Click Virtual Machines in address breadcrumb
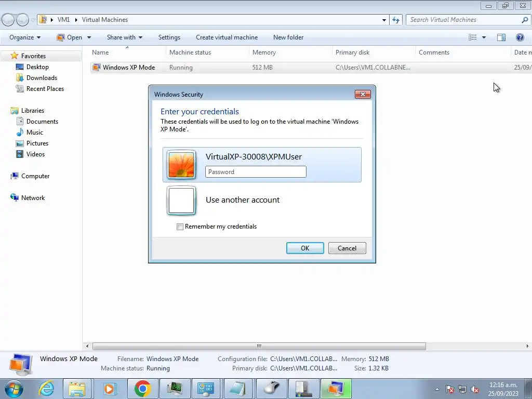This screenshot has width=532, height=399. click(105, 20)
